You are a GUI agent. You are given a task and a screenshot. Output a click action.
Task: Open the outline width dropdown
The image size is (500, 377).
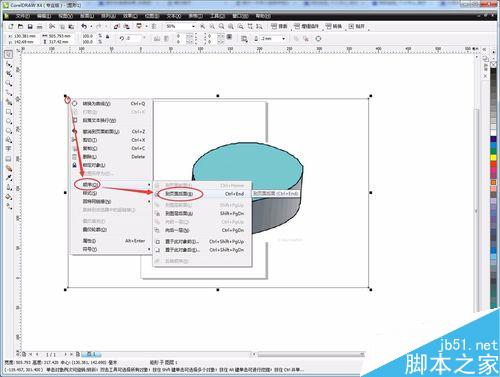(284, 39)
